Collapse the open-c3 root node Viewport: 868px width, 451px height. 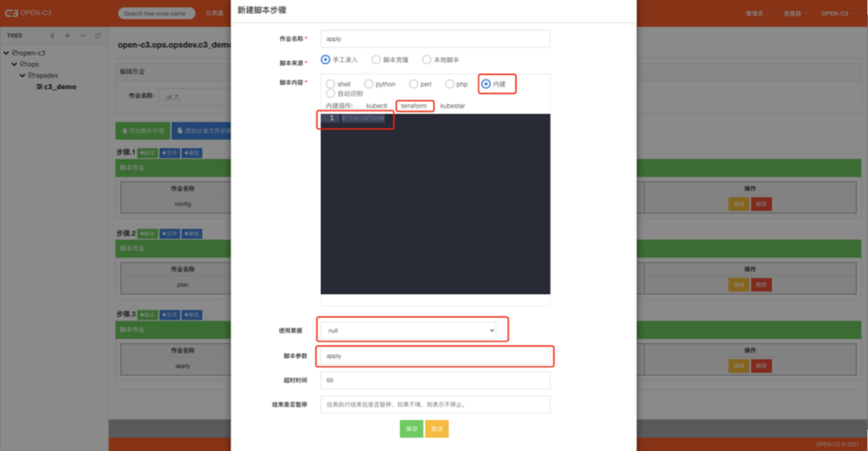[6, 53]
